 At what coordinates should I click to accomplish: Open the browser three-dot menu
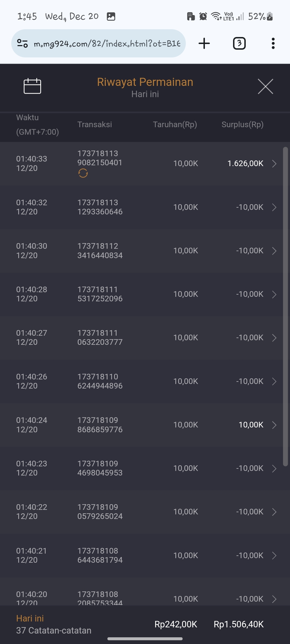point(273,43)
